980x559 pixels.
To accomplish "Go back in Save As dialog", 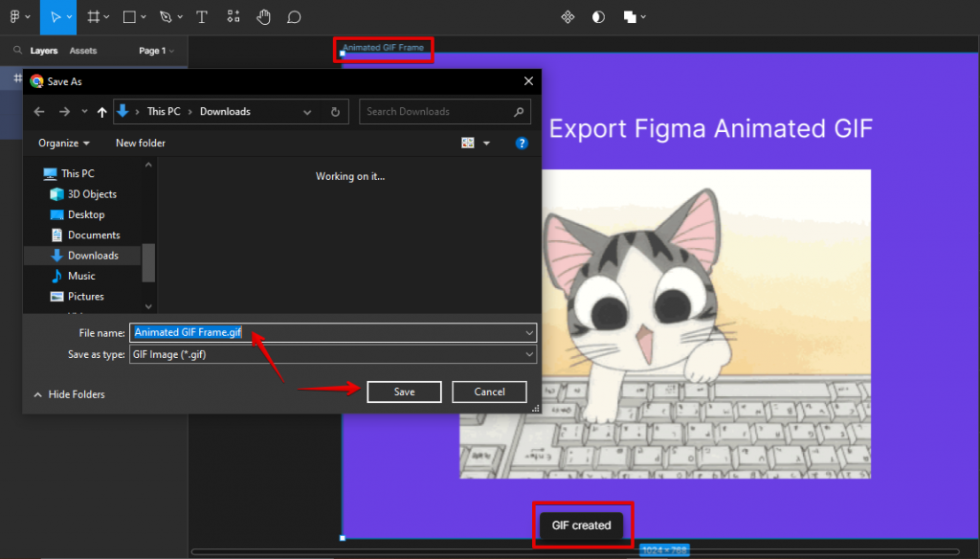I will tap(39, 111).
